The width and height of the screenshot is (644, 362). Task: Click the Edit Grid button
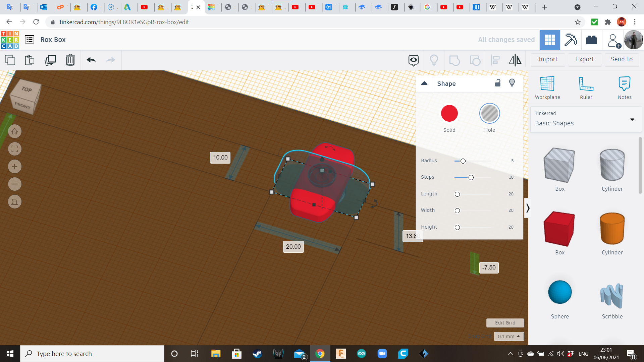505,323
